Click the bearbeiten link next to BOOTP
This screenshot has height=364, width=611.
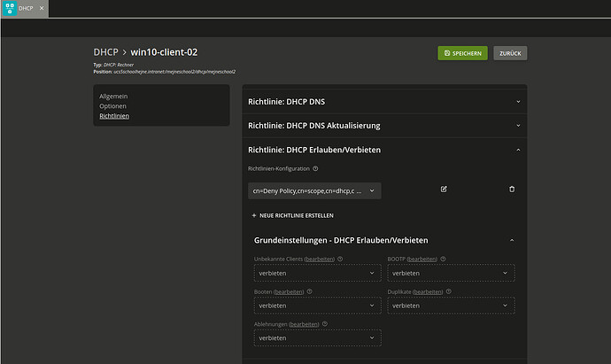(x=422, y=259)
